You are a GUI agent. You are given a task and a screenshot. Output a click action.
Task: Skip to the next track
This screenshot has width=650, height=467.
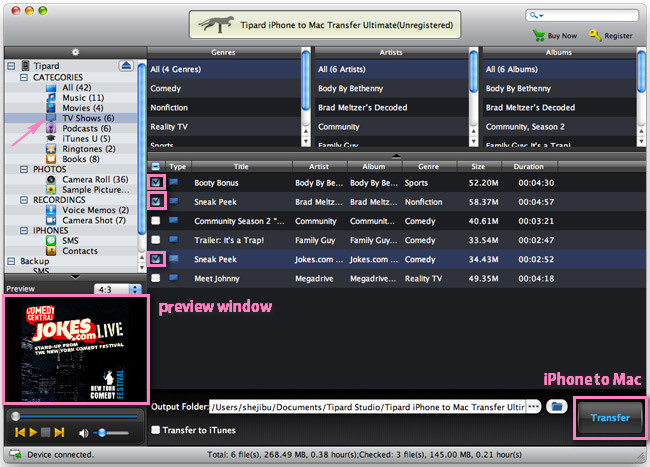tap(59, 433)
